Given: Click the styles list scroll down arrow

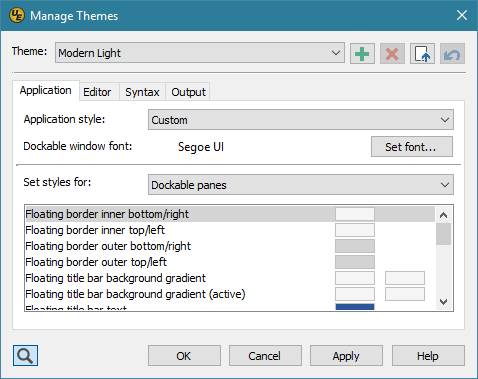Looking at the screenshot, I should coord(443,302).
